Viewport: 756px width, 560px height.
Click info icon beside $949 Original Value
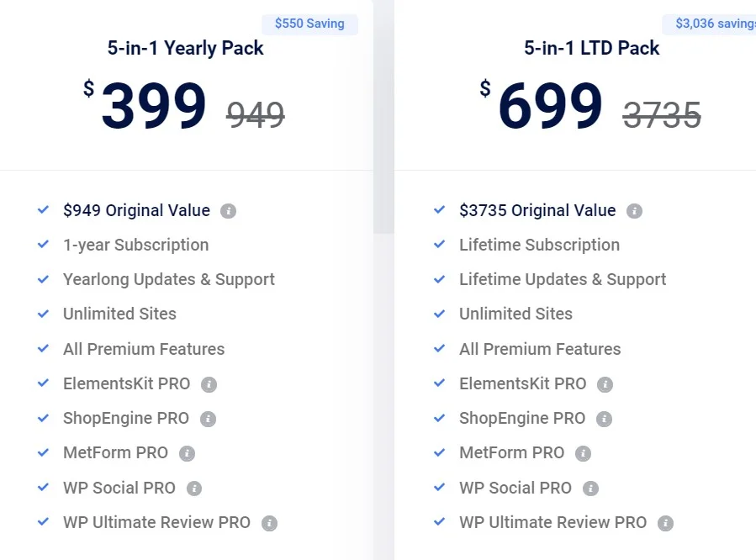point(228,211)
